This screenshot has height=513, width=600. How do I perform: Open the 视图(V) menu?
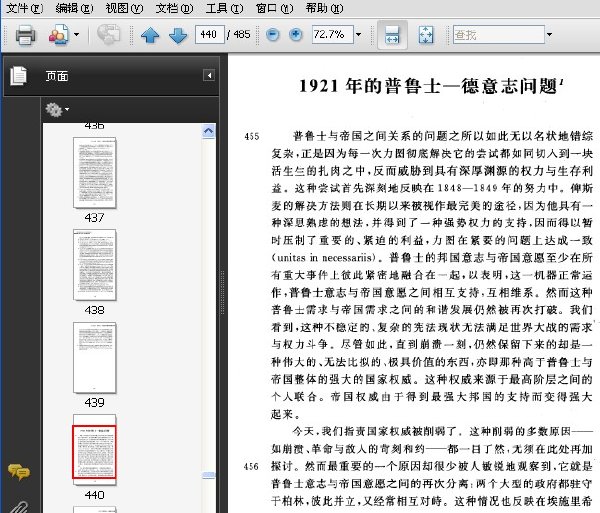(124, 8)
